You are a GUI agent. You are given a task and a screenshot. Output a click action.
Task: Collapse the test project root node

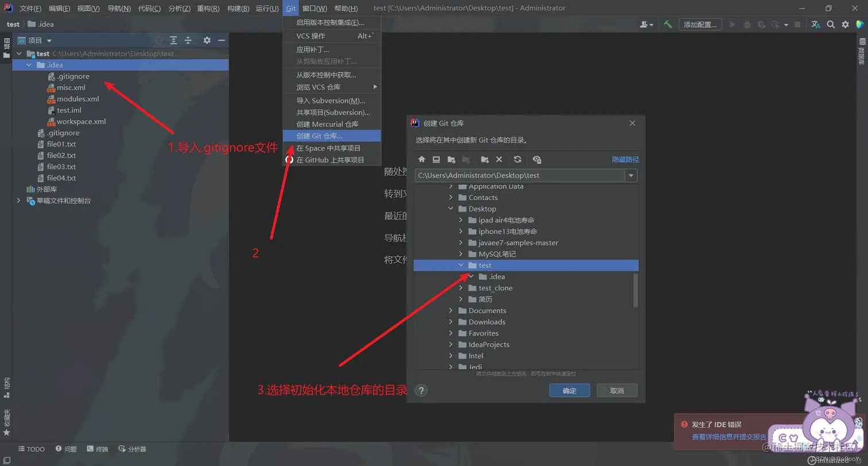pos(19,53)
